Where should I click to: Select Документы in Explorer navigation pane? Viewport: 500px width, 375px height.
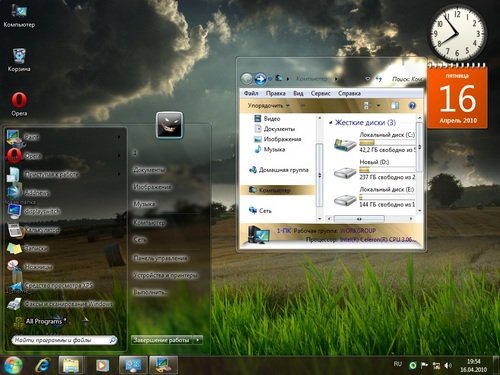coord(275,129)
